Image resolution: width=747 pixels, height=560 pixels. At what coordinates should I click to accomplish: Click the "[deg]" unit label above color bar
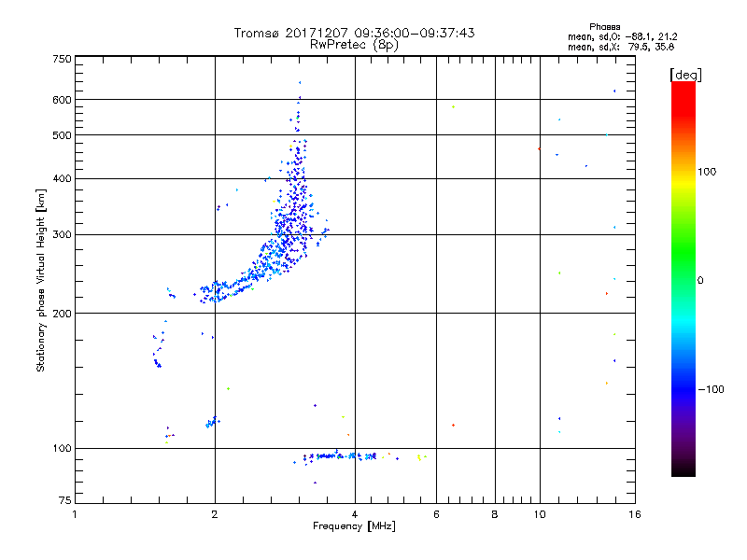click(x=685, y=75)
